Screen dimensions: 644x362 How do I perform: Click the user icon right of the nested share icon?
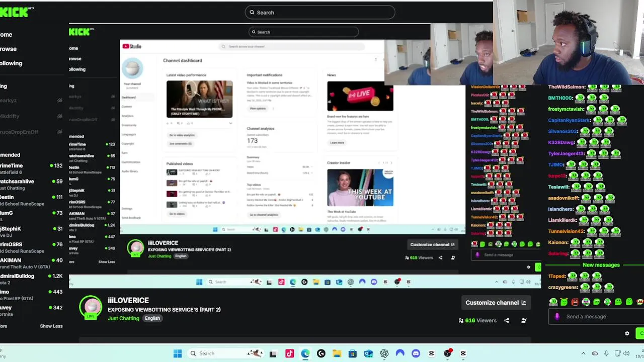453,258
